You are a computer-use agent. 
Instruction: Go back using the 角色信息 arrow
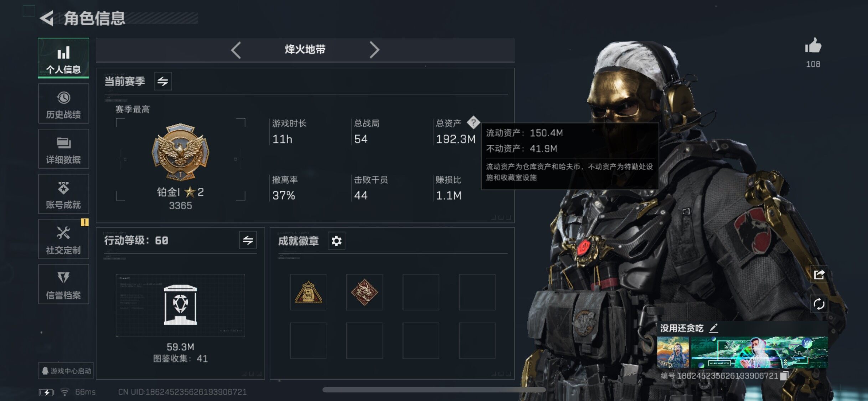pos(47,18)
